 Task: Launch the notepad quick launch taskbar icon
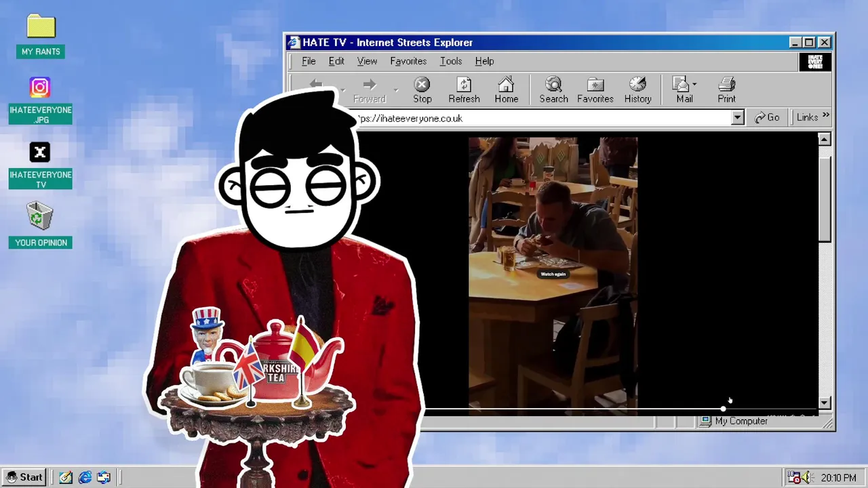[66, 477]
